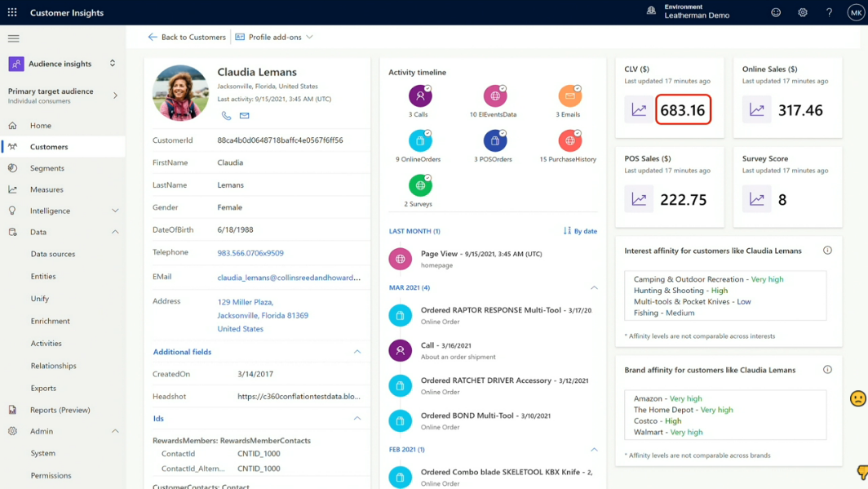Open the app launcher waffle icon

(12, 13)
